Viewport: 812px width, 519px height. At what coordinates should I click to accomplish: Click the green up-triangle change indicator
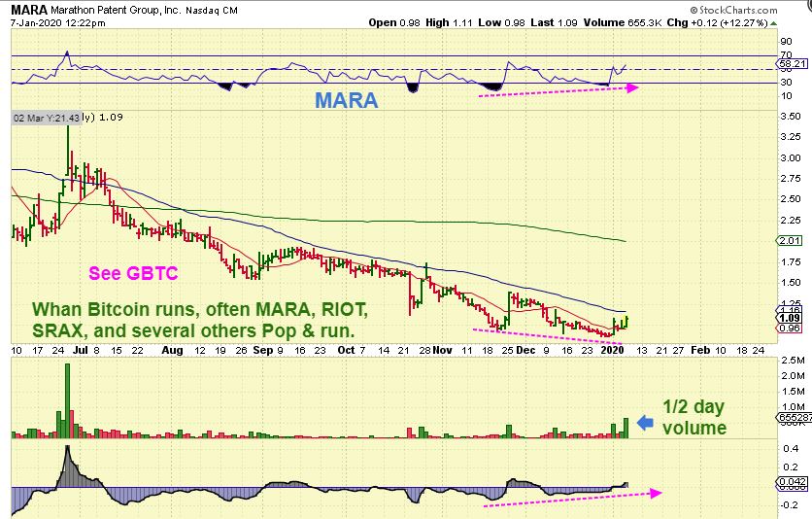point(774,23)
